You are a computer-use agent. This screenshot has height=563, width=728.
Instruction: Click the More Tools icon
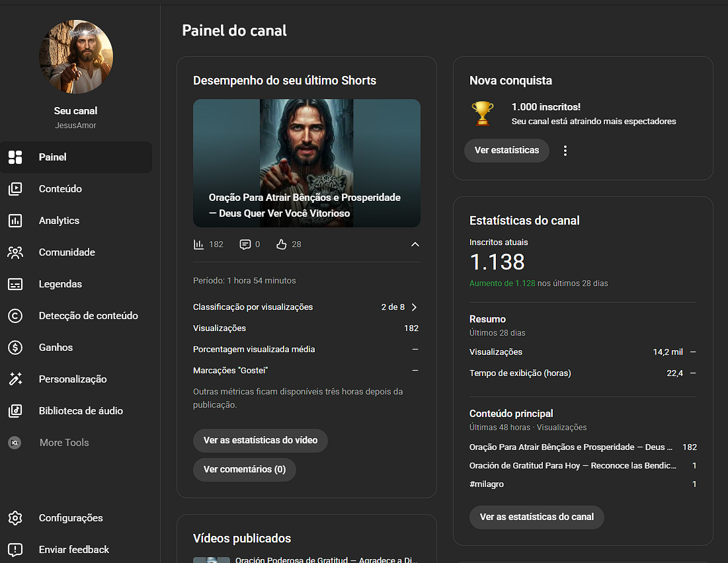point(15,443)
